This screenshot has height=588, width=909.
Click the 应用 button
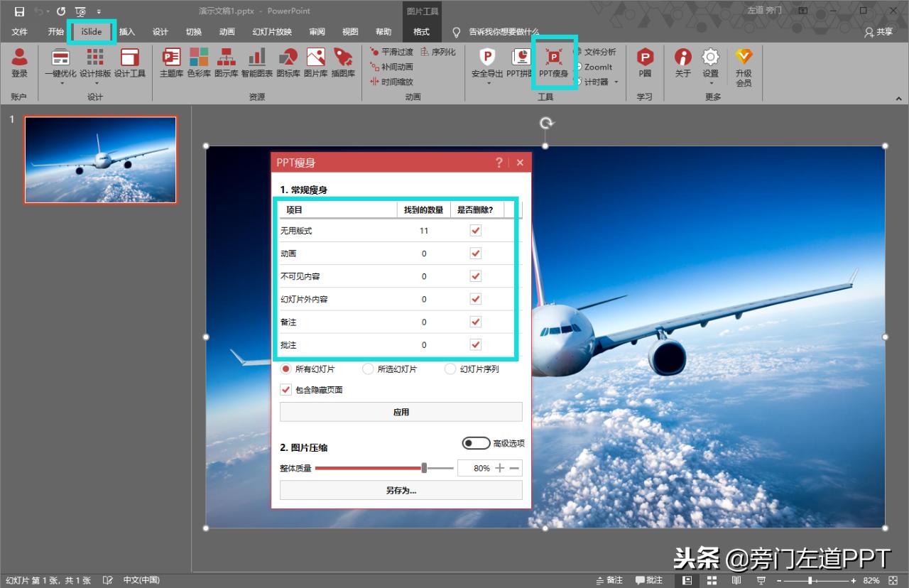[x=401, y=412]
